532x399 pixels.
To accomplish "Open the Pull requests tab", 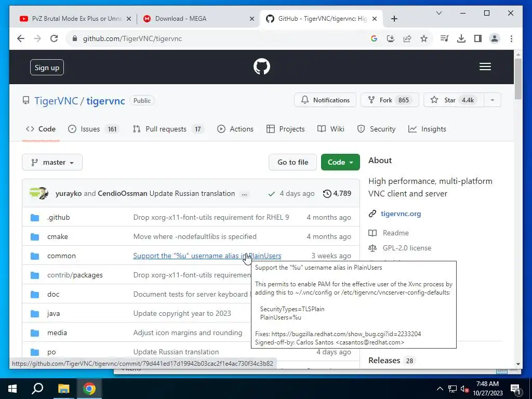I will [168, 129].
